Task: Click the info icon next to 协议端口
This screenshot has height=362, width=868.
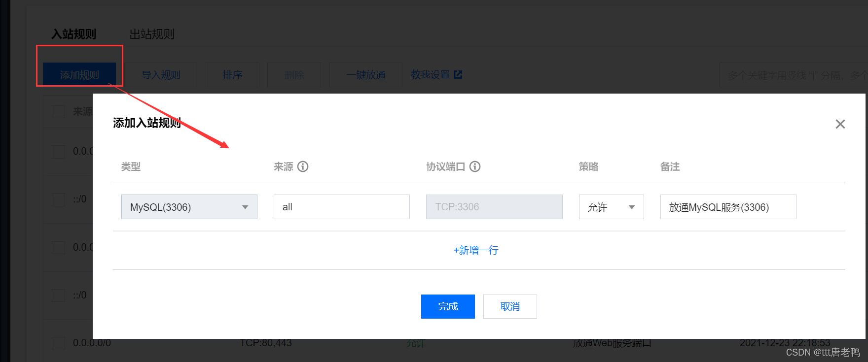Action: [x=475, y=166]
